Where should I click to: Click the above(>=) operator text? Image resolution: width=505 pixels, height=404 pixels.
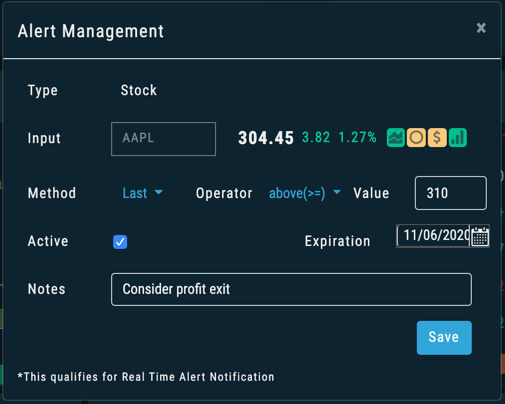(x=297, y=193)
